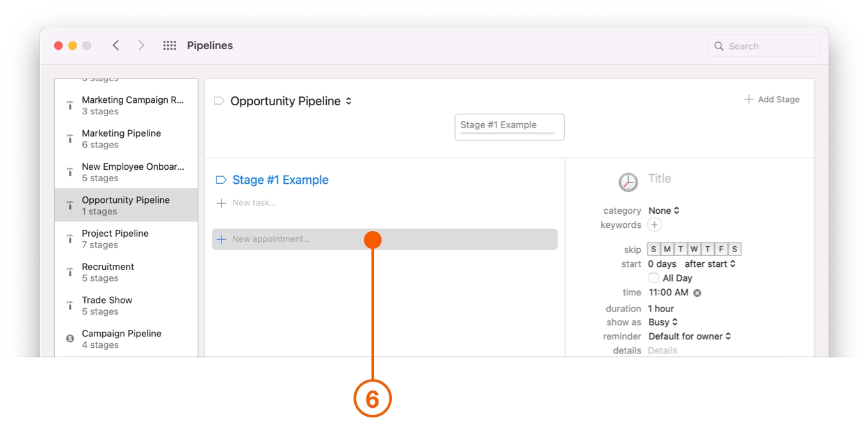Image resolution: width=868 pixels, height=425 pixels.
Task: Enable the All Day checkbox
Action: coord(653,278)
